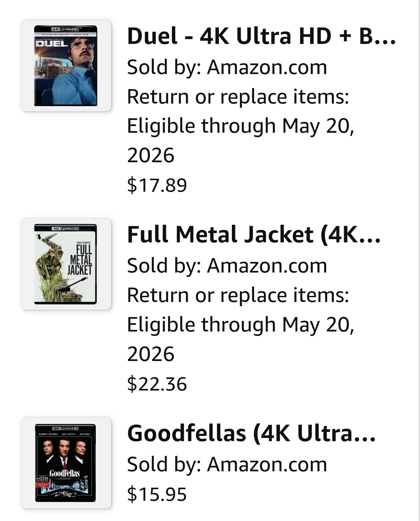The height and width of the screenshot is (521, 420).
Task: Click the $15.95 Goodfellas price
Action: [x=157, y=494]
